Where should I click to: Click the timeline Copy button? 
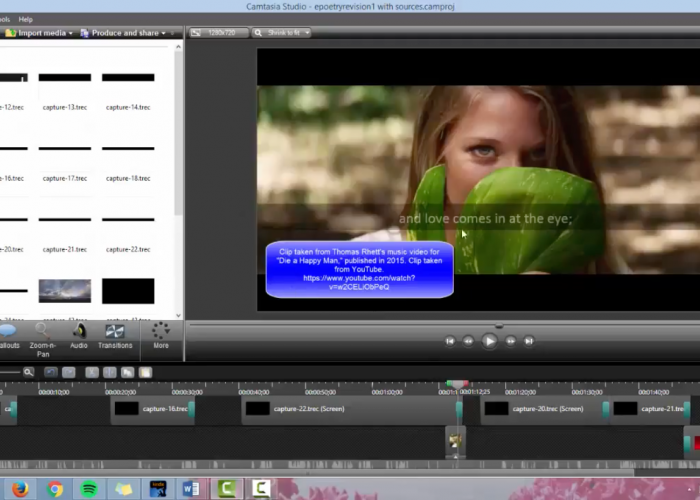128,372
